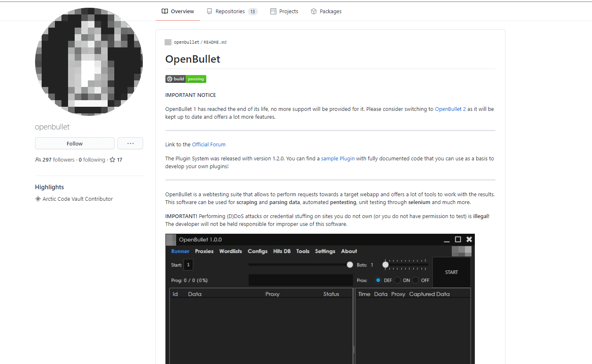
Task: Click the build passing badge
Action: 186,79
